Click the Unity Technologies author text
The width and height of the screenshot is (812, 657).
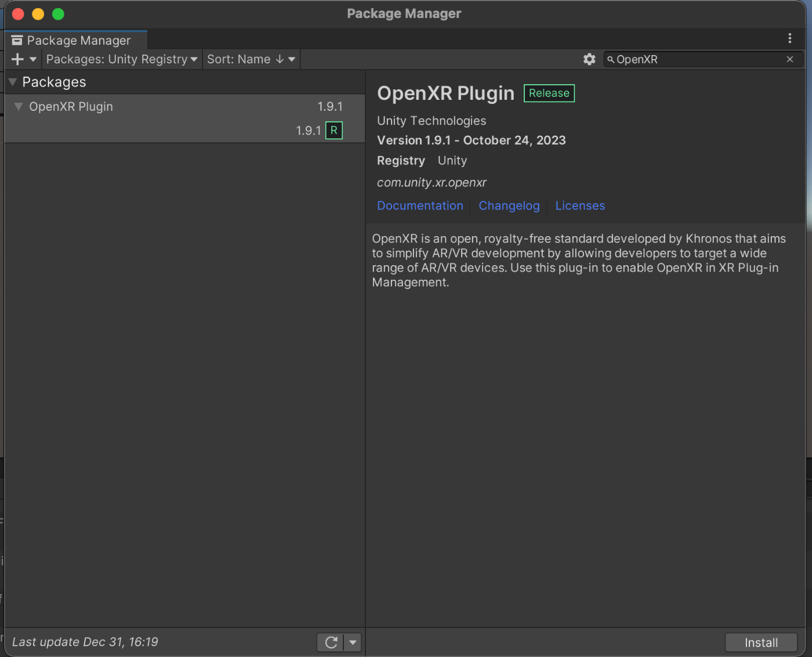click(x=432, y=121)
